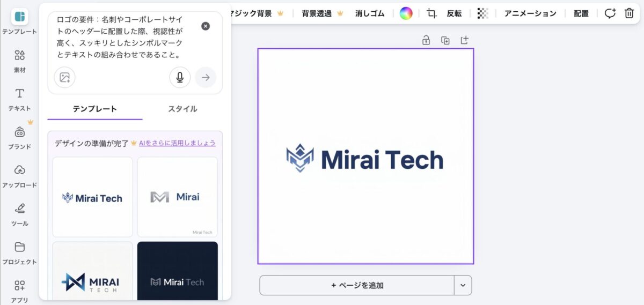Toggle the transparency checkerboard icon
Image resolution: width=644 pixels, height=305 pixels.
482,13
